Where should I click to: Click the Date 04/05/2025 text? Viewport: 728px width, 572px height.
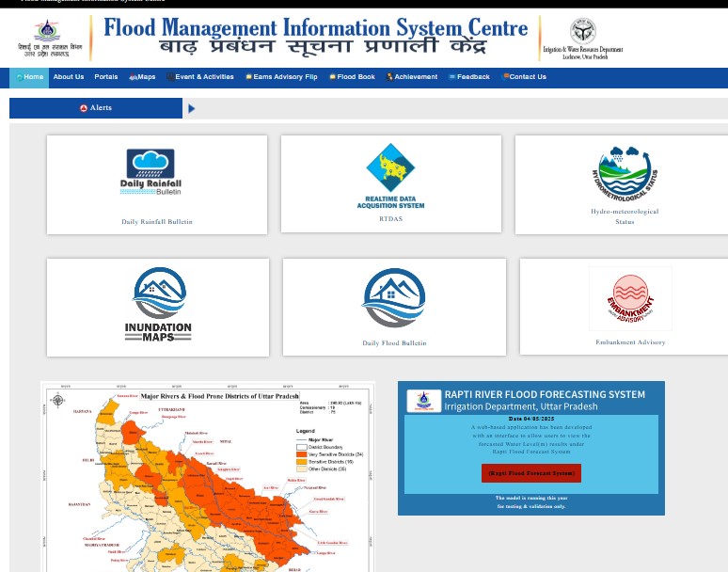[x=531, y=419]
